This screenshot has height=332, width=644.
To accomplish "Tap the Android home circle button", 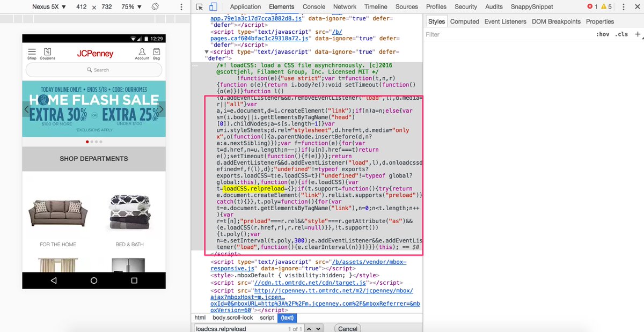I will tap(94, 281).
